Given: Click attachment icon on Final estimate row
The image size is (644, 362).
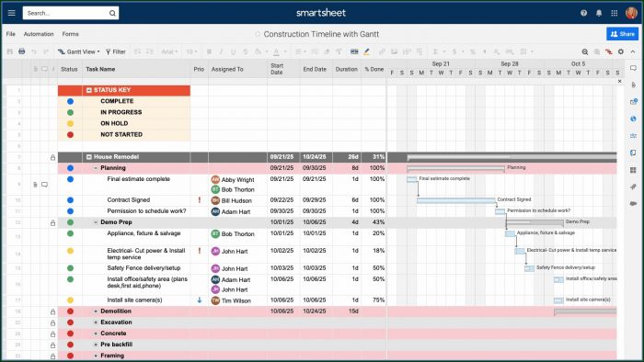Looking at the screenshot, I should coord(35,185).
